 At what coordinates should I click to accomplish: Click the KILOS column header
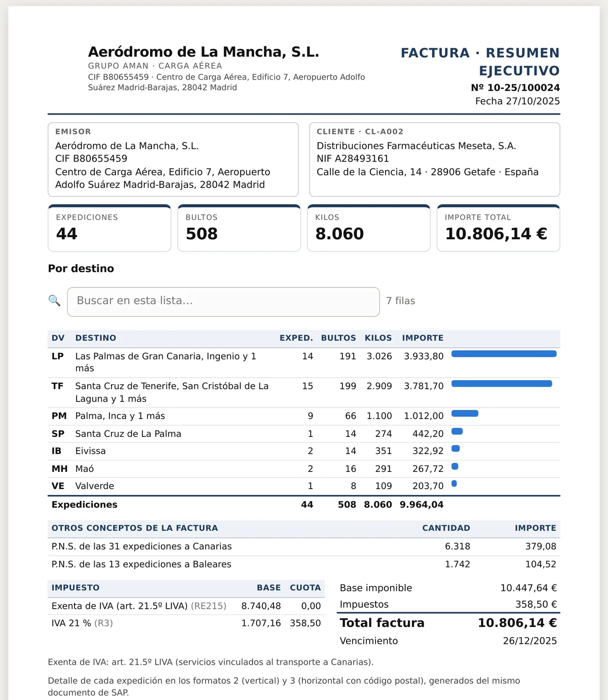[378, 338]
